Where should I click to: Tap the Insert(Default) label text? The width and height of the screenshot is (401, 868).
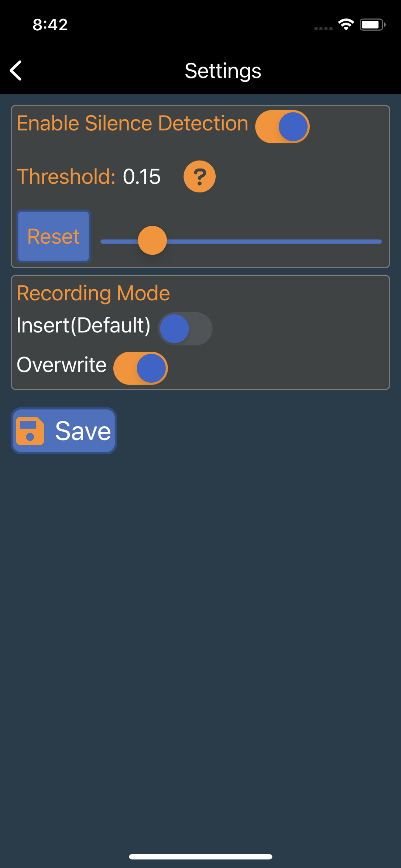pyautogui.click(x=84, y=325)
